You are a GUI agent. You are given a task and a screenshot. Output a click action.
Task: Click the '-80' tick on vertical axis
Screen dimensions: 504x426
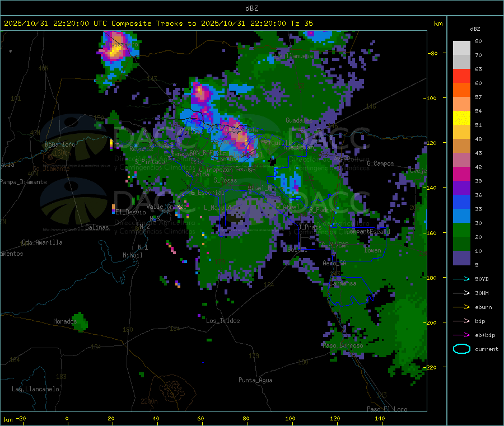[433, 53]
